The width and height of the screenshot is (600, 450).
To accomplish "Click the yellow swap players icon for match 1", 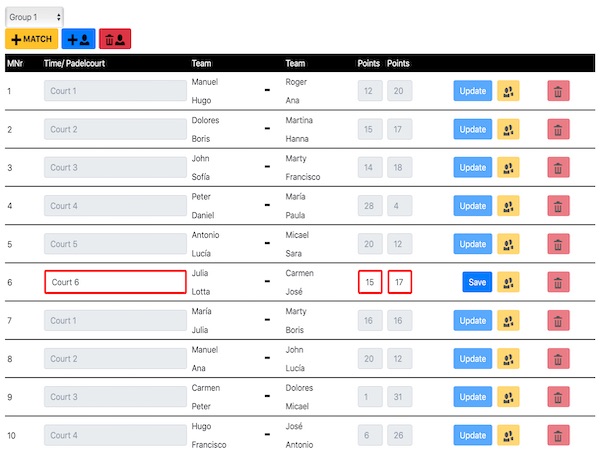I will coord(508,91).
